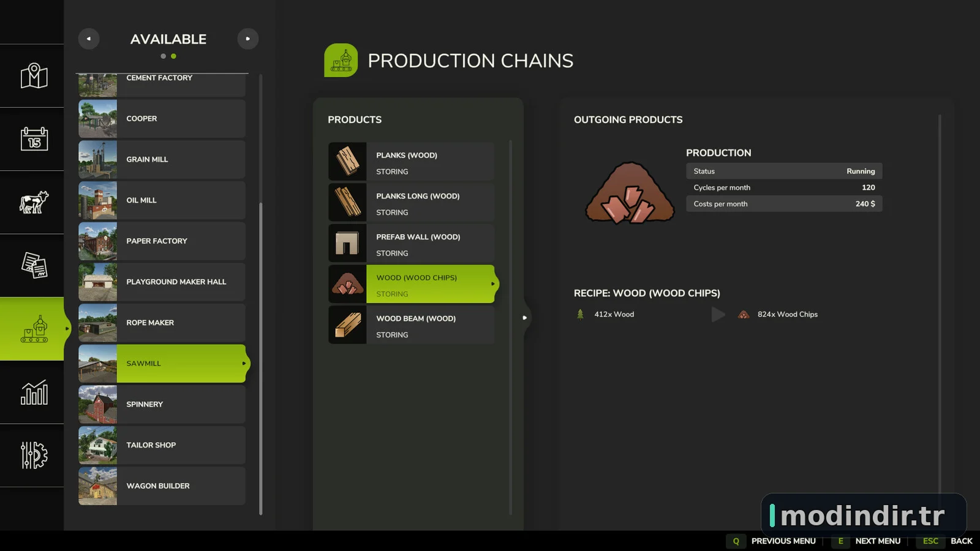The image size is (980, 551).
Task: Select Prefab Wall (Wood) product row
Action: [x=411, y=243]
